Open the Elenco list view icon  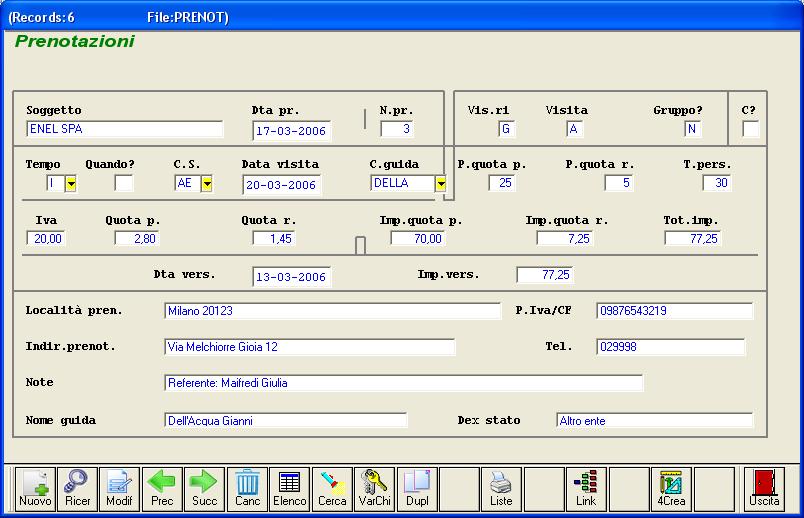tap(290, 488)
